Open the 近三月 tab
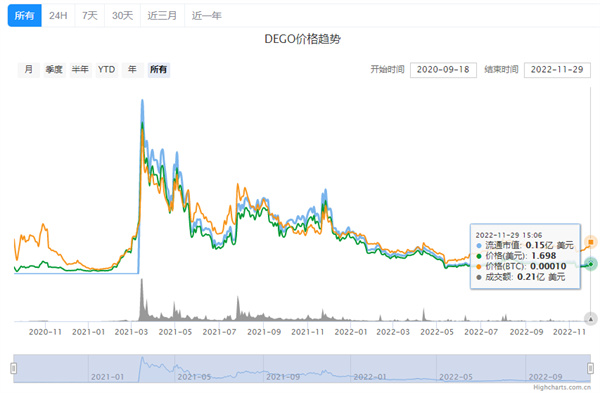The image size is (600, 393). (162, 15)
